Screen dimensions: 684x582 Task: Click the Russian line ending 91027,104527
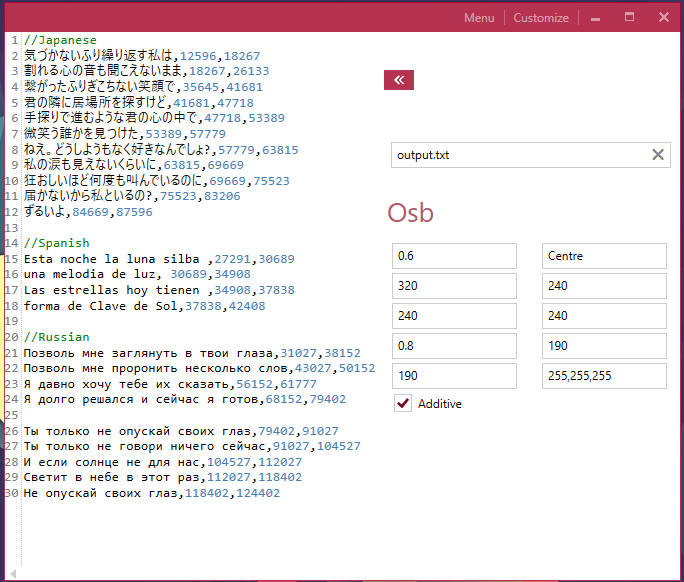point(192,446)
